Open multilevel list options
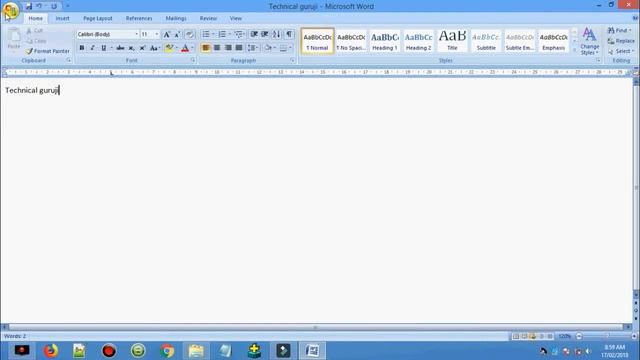The image size is (640, 360). [x=239, y=34]
